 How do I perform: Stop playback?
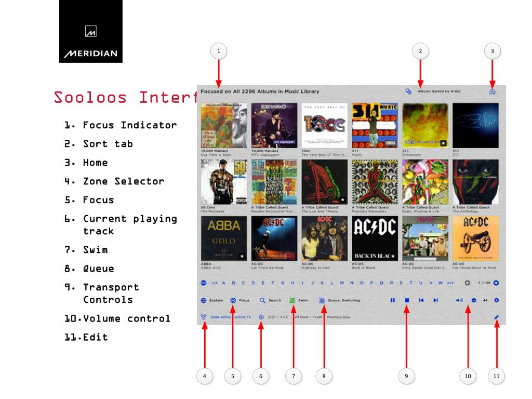(x=407, y=300)
